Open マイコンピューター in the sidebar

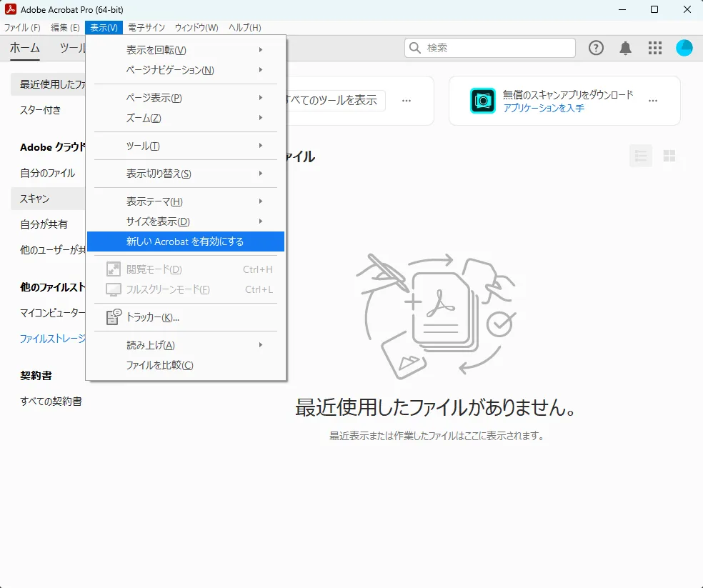coord(52,313)
